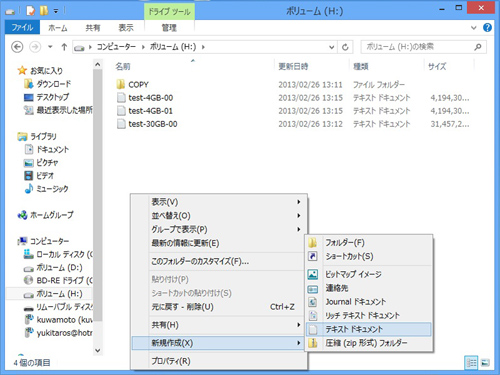The width and height of the screenshot is (500, 375).
Task: Open the ビデオ library
Action: pos(45,176)
